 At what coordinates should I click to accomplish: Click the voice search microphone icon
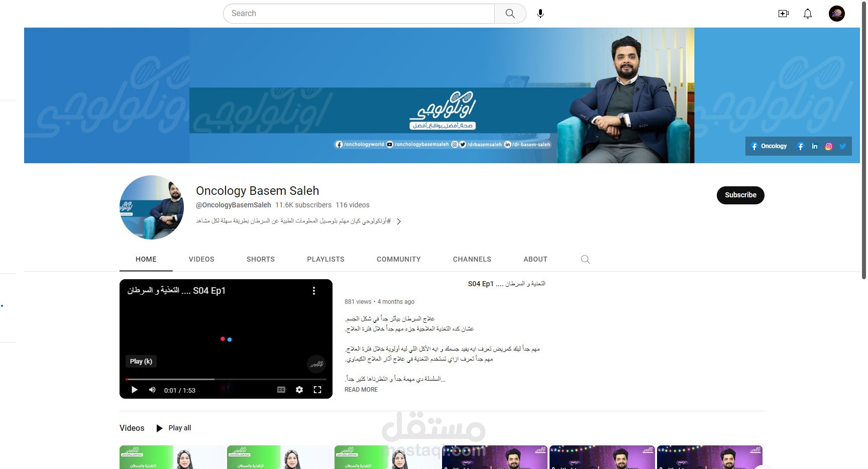pos(540,14)
